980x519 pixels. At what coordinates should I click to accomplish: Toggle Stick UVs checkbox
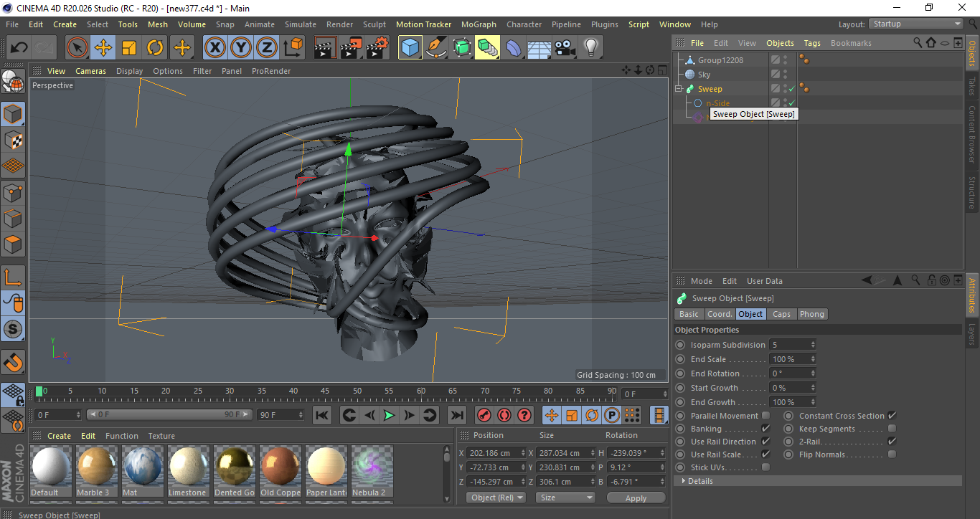(765, 467)
